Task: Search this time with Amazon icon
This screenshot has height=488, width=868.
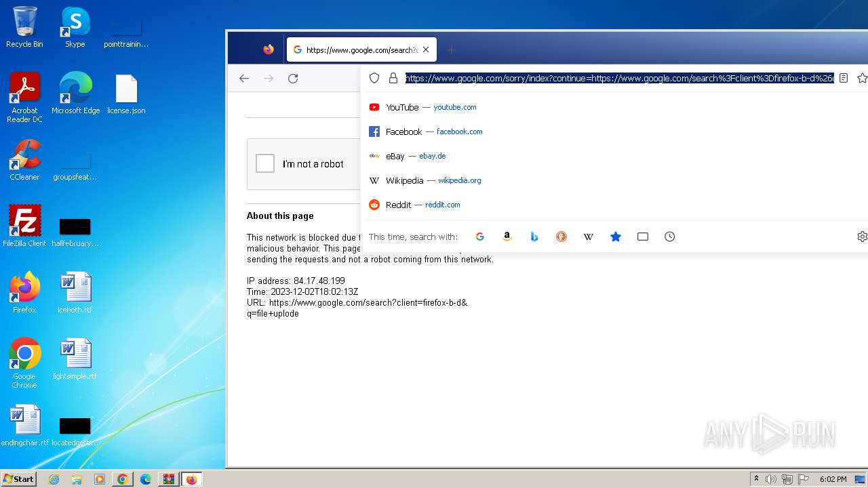Action: 507,237
